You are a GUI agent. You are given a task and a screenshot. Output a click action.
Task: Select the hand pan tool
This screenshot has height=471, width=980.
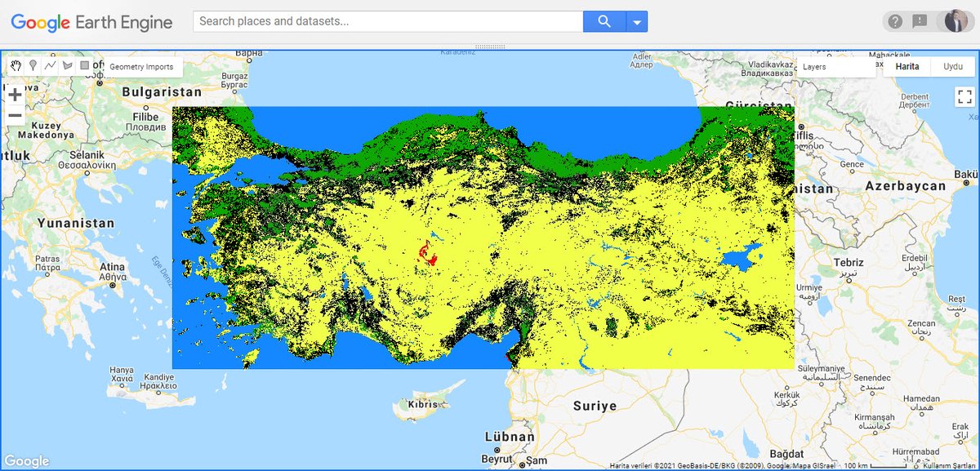coord(16,65)
